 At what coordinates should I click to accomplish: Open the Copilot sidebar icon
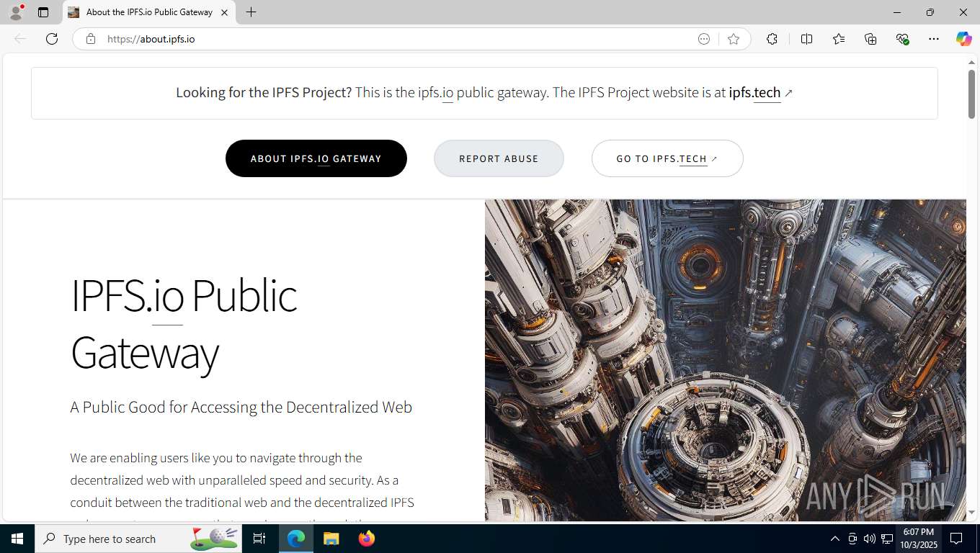963,39
